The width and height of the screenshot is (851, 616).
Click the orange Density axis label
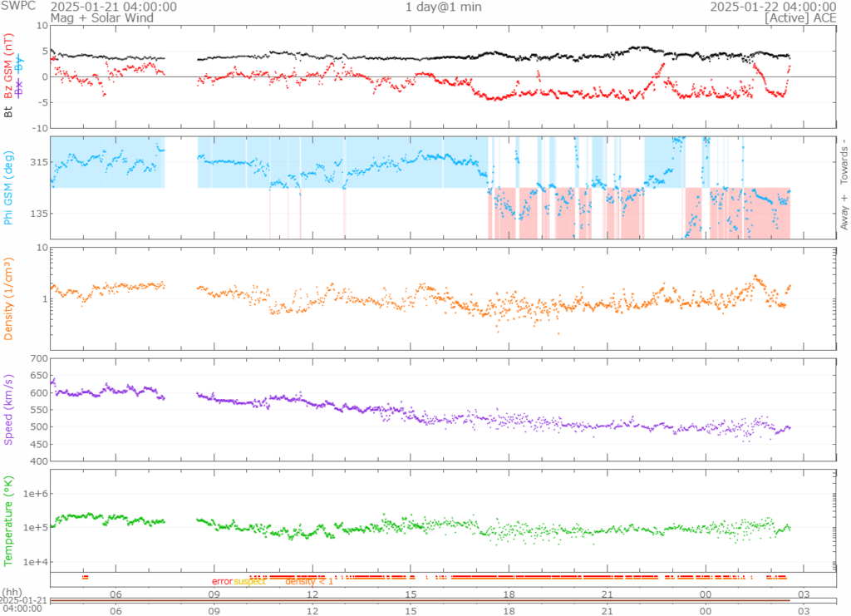[9, 300]
